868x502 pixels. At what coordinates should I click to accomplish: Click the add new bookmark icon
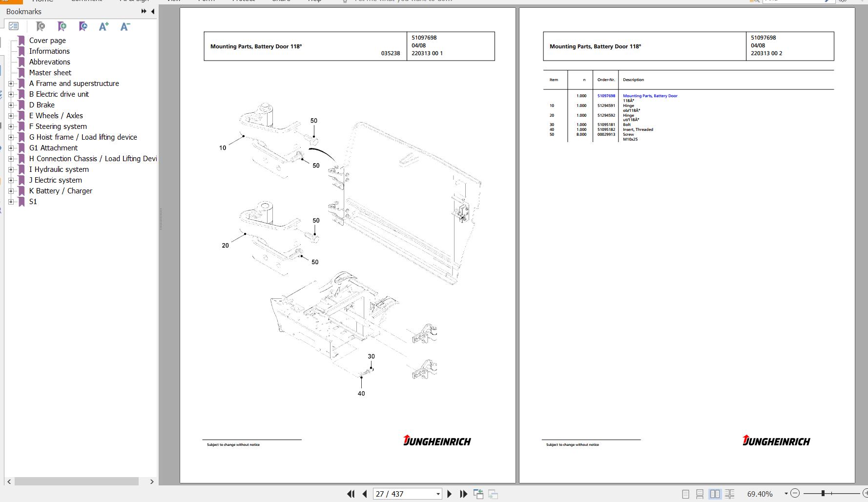[x=62, y=26]
